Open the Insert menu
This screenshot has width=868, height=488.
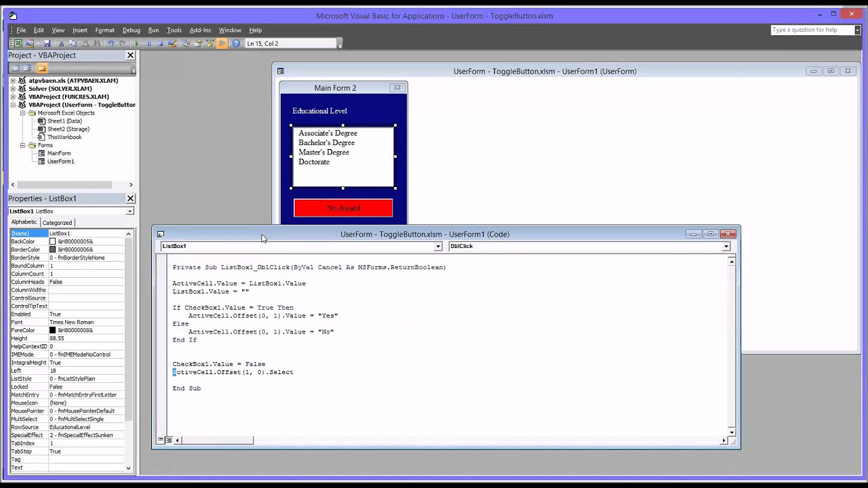[80, 30]
